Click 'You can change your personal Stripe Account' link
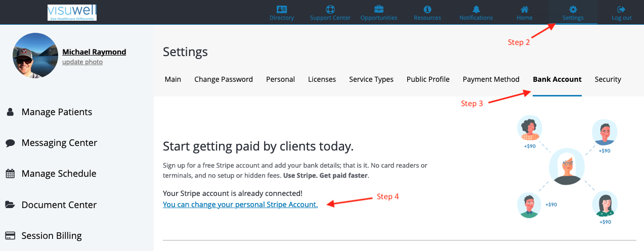This screenshot has width=644, height=251. [240, 205]
